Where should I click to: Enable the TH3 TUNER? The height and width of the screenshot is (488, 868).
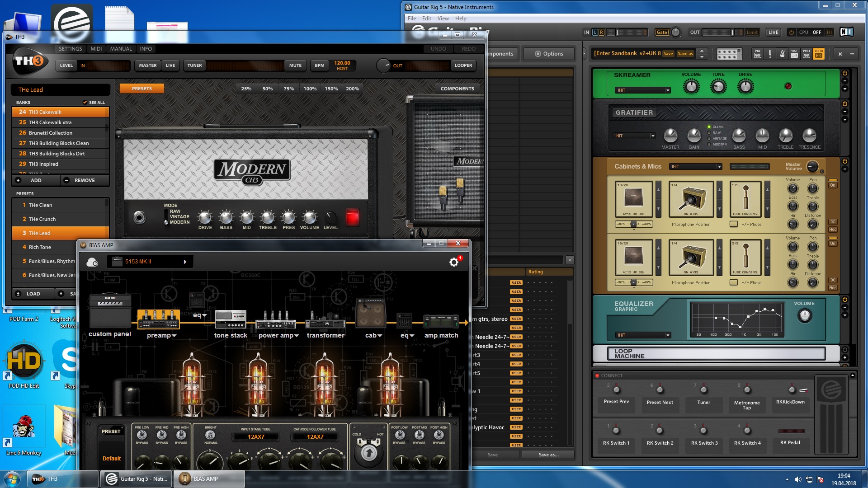click(195, 66)
